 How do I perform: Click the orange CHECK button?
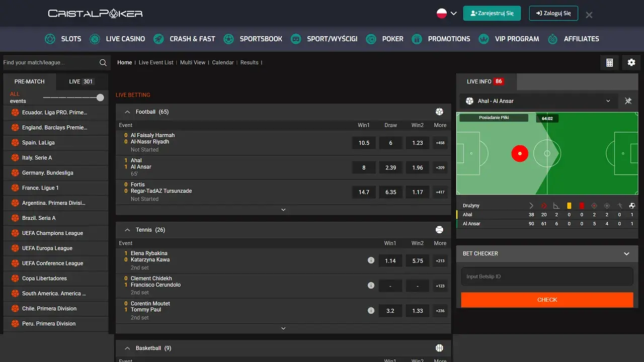[x=547, y=300]
